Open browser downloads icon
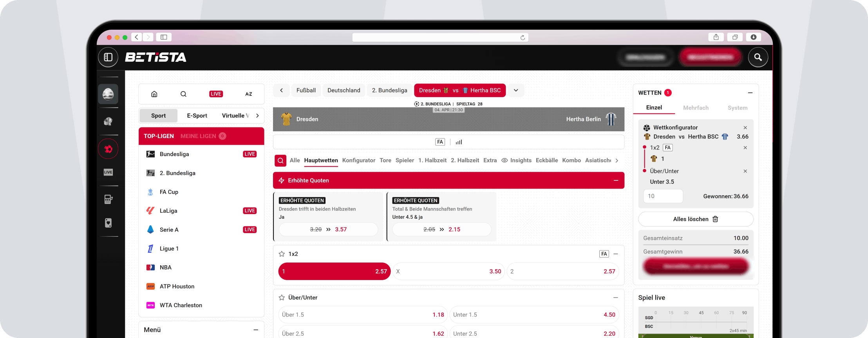 [x=753, y=37]
